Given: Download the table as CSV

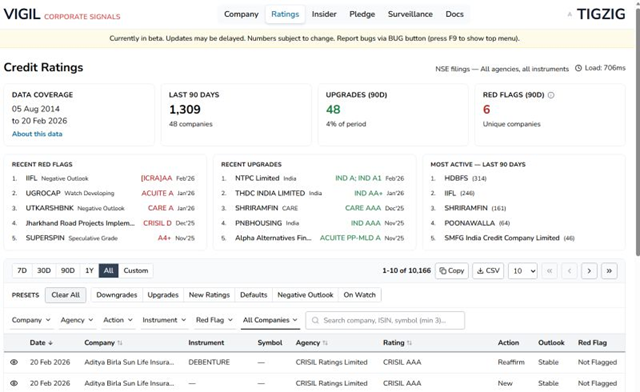Looking at the screenshot, I should tap(488, 271).
